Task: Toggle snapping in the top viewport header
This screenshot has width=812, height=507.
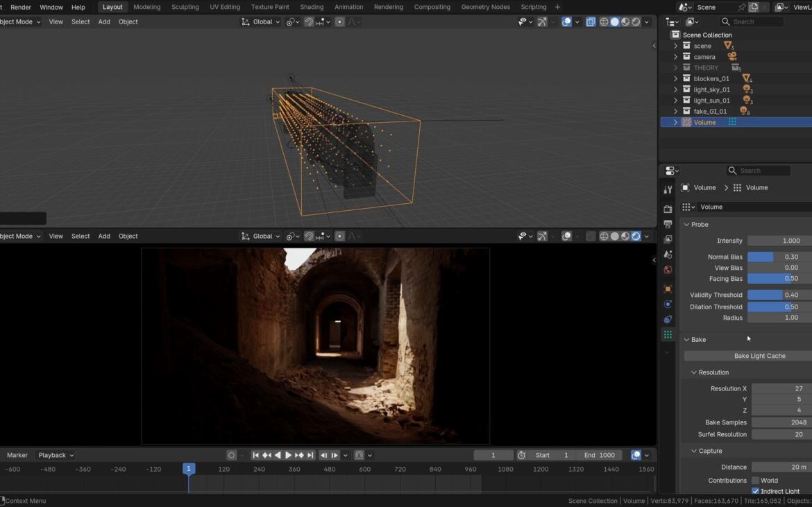Action: pos(309,22)
